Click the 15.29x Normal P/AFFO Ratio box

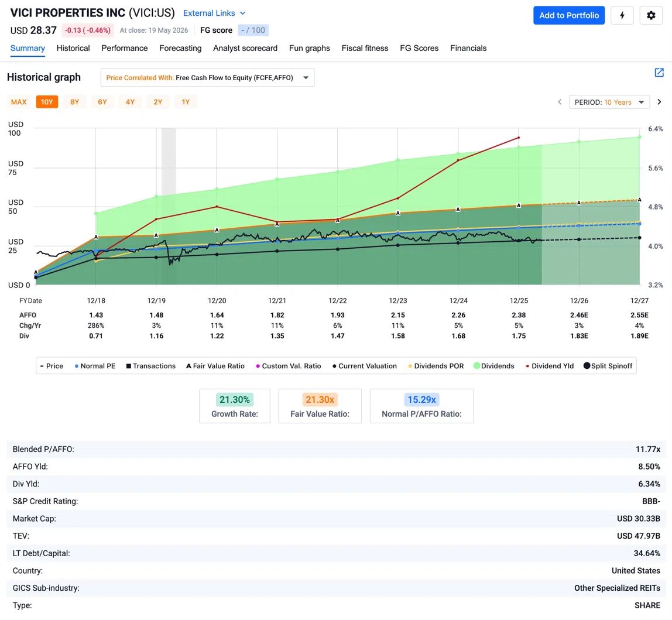click(x=421, y=406)
